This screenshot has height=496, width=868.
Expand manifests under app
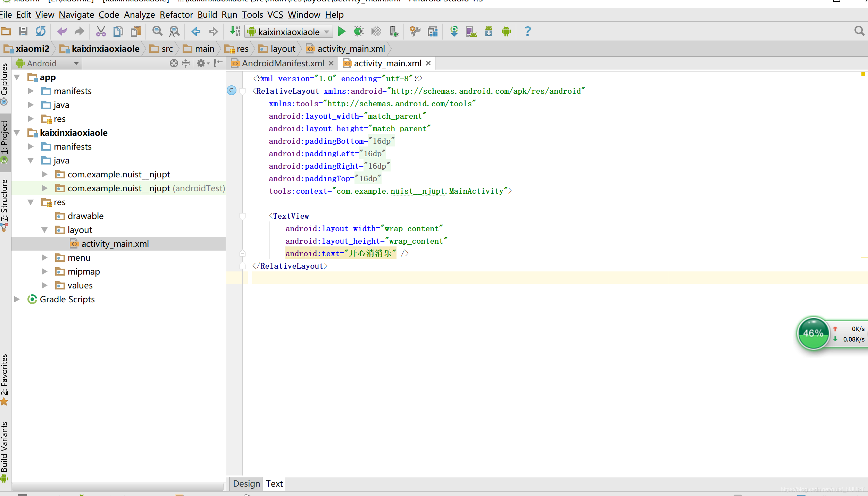point(31,91)
